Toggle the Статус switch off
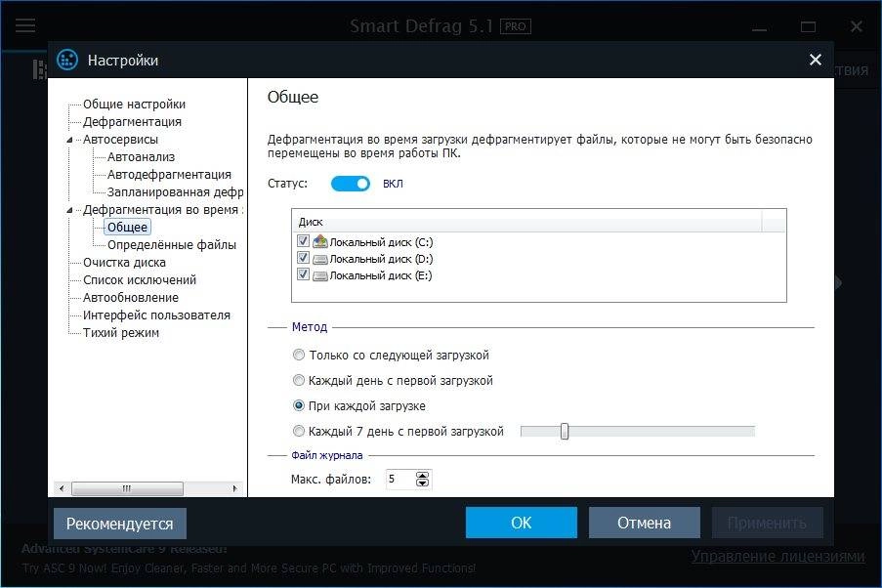This screenshot has width=882, height=588. (351, 184)
